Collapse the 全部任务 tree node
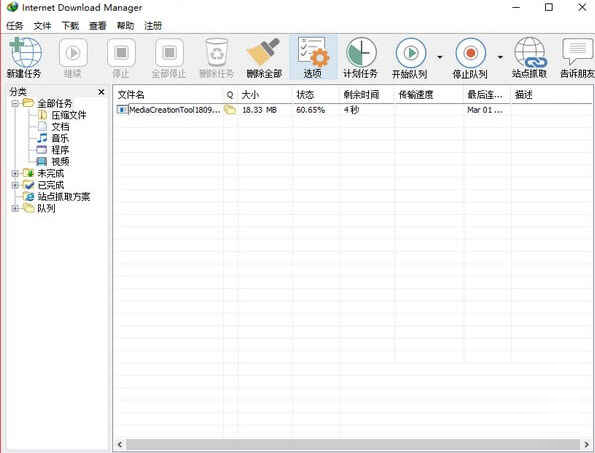The image size is (595, 453). click(15, 103)
